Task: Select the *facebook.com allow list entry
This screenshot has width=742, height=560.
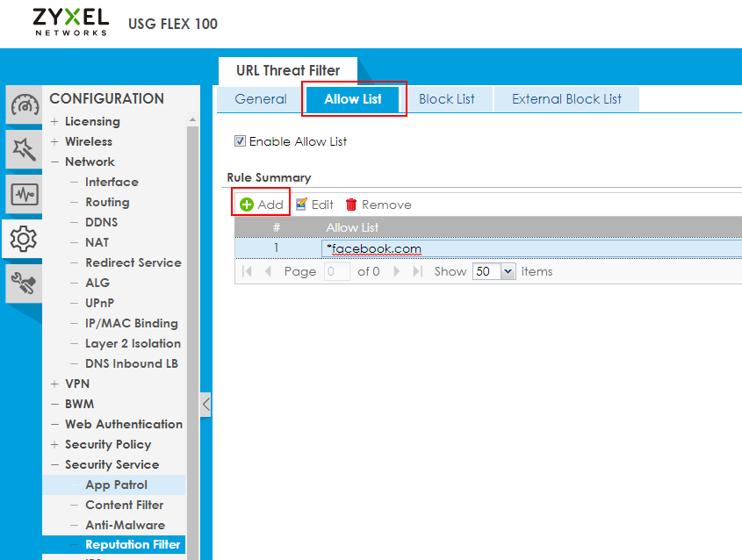Action: click(373, 248)
